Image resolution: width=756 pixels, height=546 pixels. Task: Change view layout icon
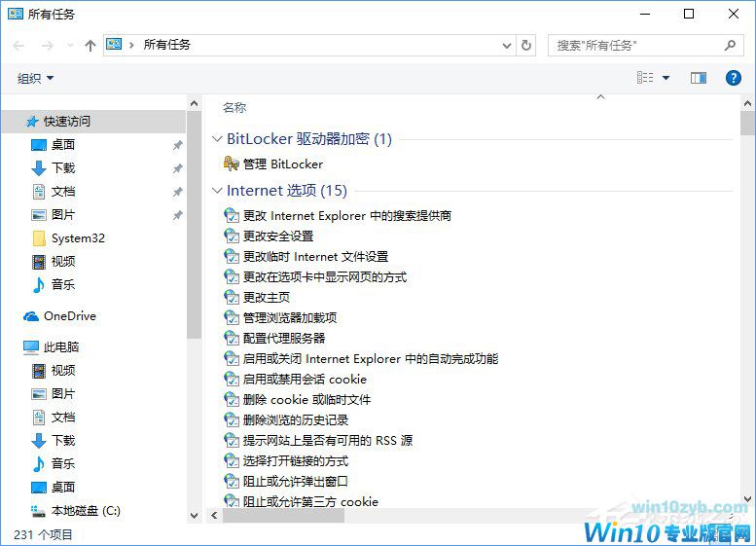pyautogui.click(x=645, y=78)
